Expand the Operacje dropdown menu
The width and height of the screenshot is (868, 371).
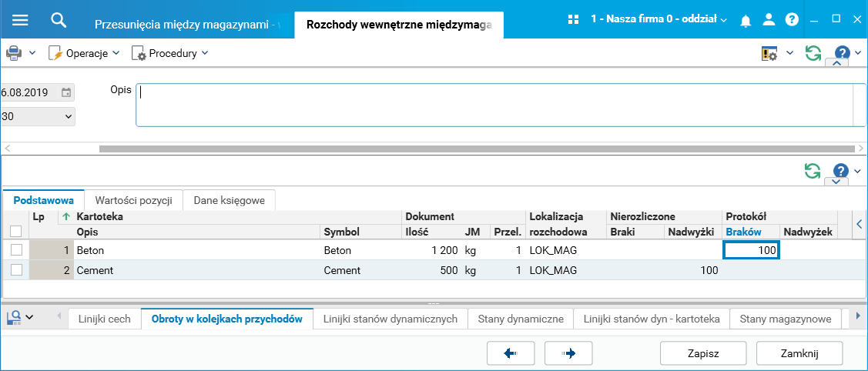pos(85,53)
